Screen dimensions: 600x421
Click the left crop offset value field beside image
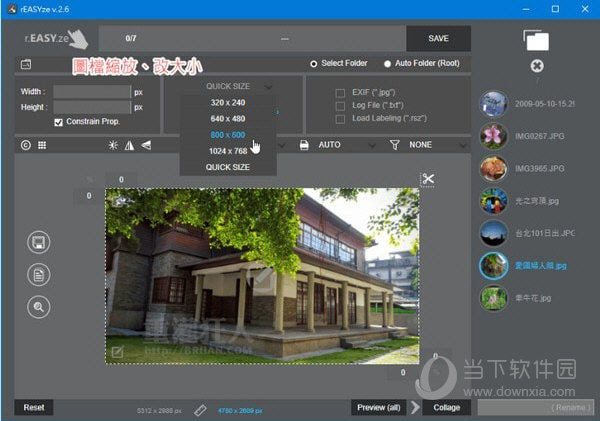(x=89, y=196)
